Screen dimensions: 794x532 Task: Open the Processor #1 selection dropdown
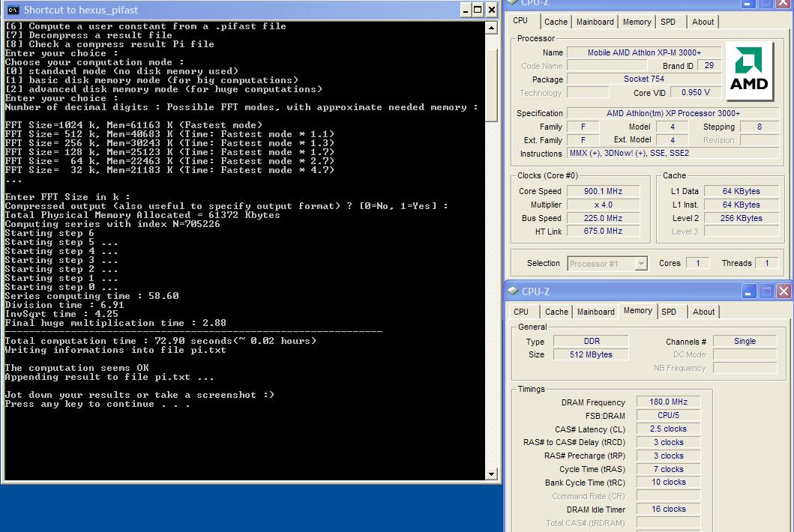(x=641, y=264)
